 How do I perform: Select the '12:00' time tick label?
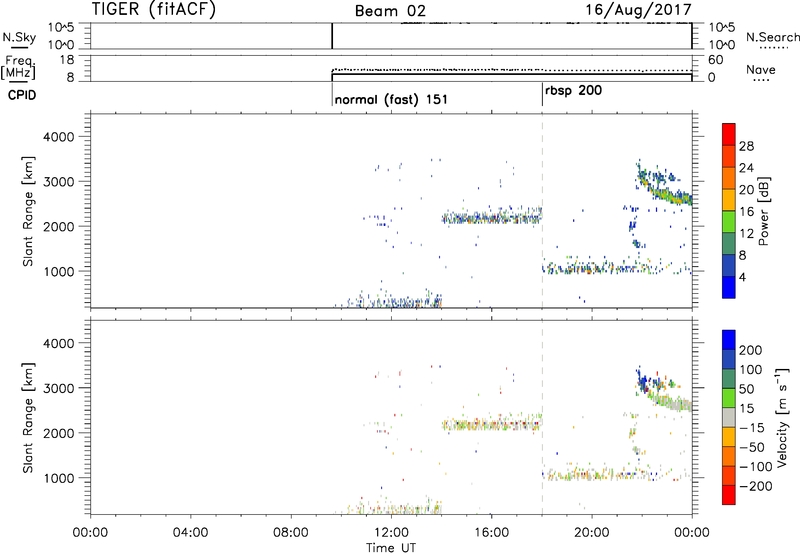(391, 533)
